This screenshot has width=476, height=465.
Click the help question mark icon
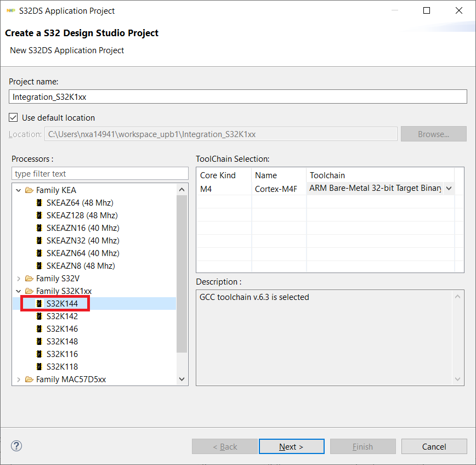16,446
